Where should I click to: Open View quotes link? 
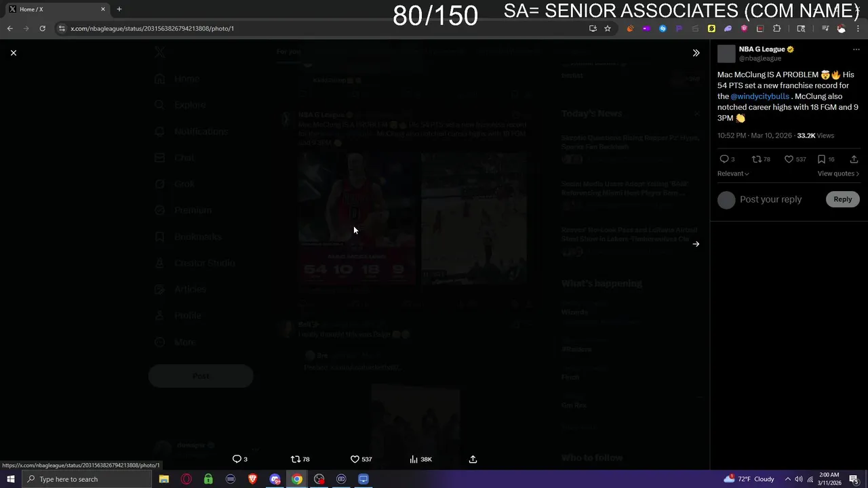point(838,174)
